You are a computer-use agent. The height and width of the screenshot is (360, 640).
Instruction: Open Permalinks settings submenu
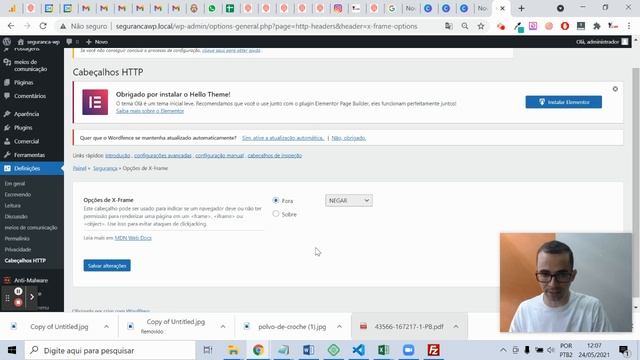tap(17, 238)
